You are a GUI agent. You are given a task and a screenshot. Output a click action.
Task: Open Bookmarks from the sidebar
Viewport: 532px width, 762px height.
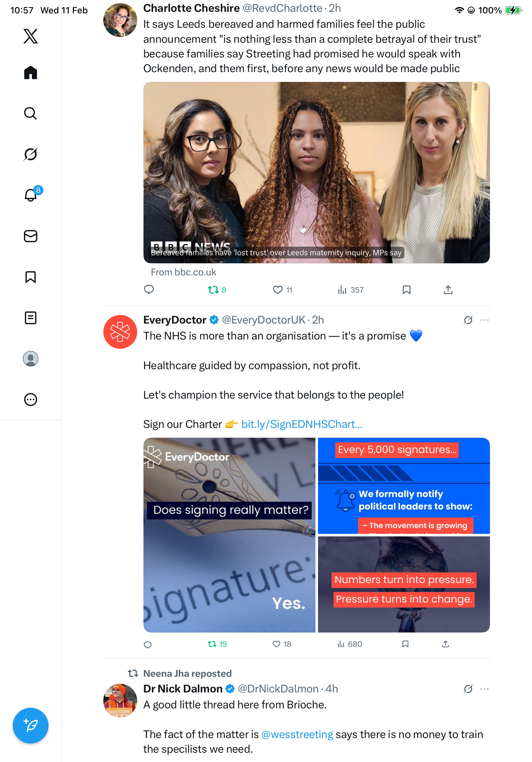(31, 277)
